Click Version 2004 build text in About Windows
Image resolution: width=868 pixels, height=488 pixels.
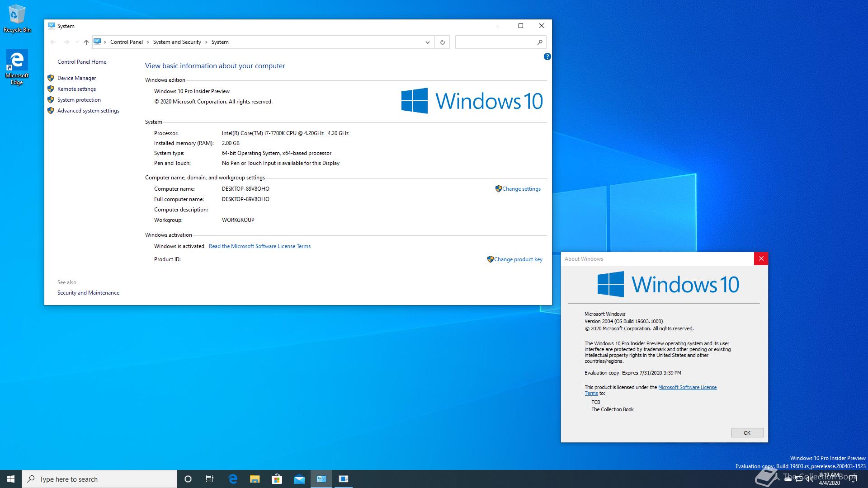(623, 321)
